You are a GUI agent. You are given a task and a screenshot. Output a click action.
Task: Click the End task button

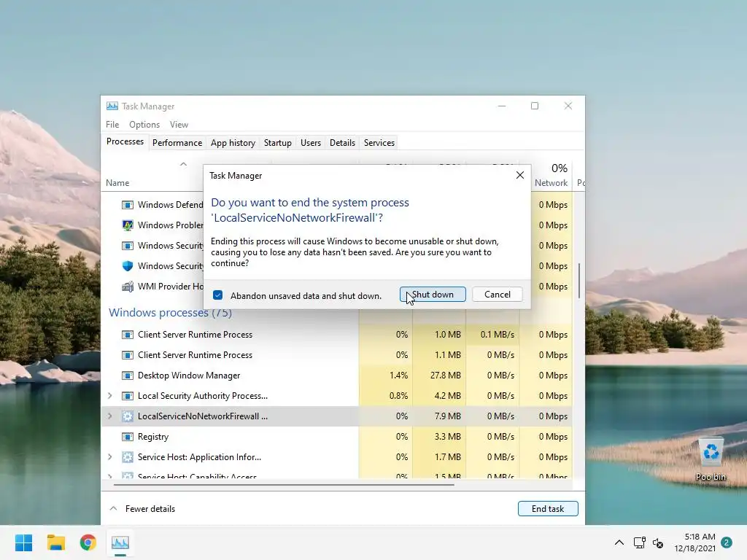548,508
